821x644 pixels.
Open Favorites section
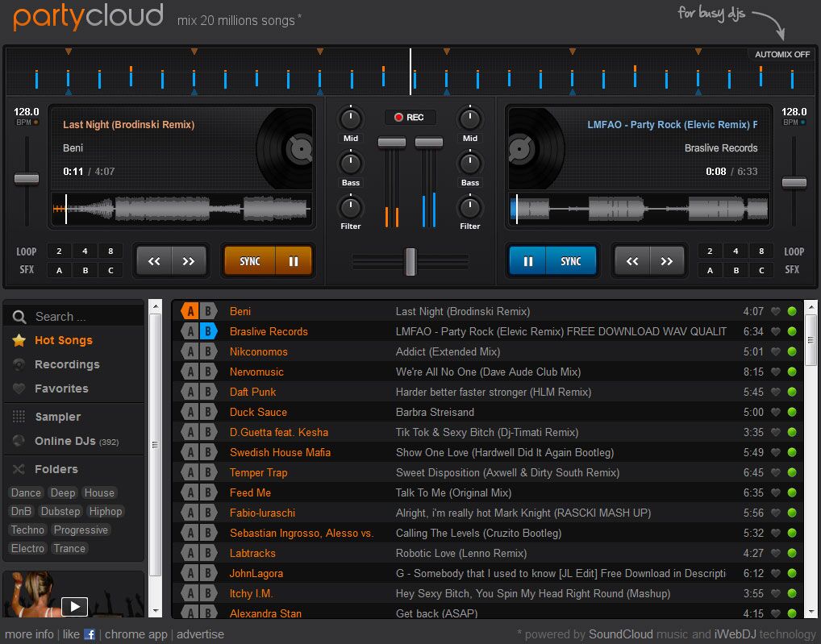tap(61, 388)
